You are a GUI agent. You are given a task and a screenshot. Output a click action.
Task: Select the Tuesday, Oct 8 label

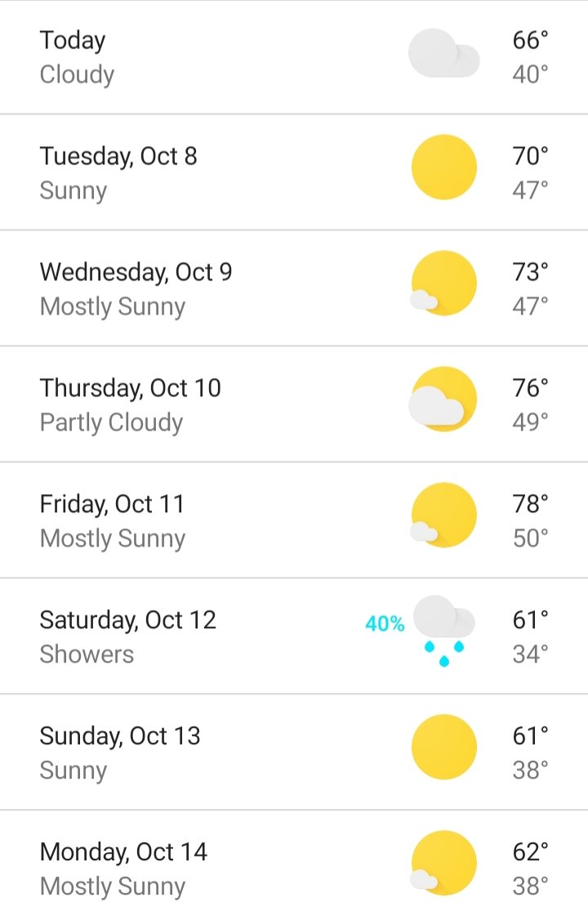[118, 156]
